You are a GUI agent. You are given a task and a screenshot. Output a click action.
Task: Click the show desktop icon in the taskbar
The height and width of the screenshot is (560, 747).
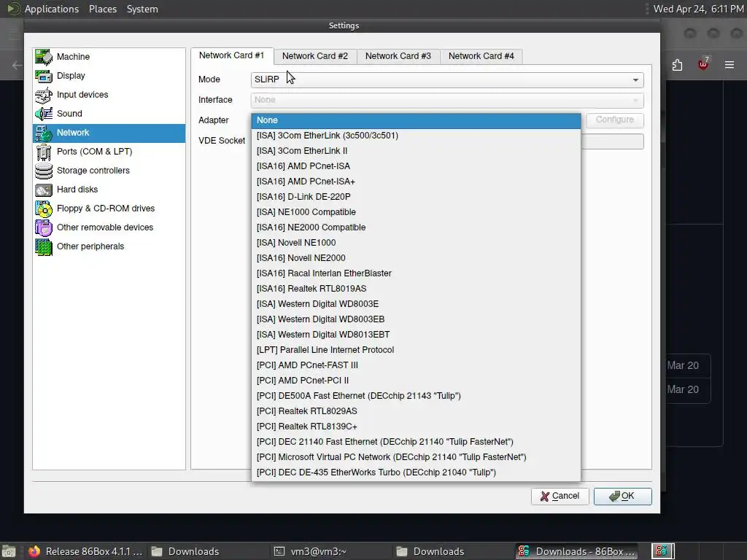point(9,551)
